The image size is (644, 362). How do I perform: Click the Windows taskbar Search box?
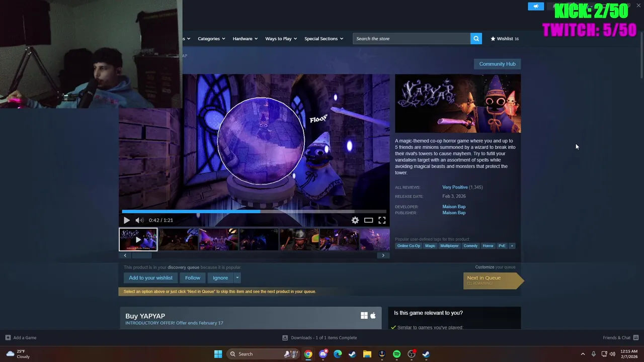263,354
